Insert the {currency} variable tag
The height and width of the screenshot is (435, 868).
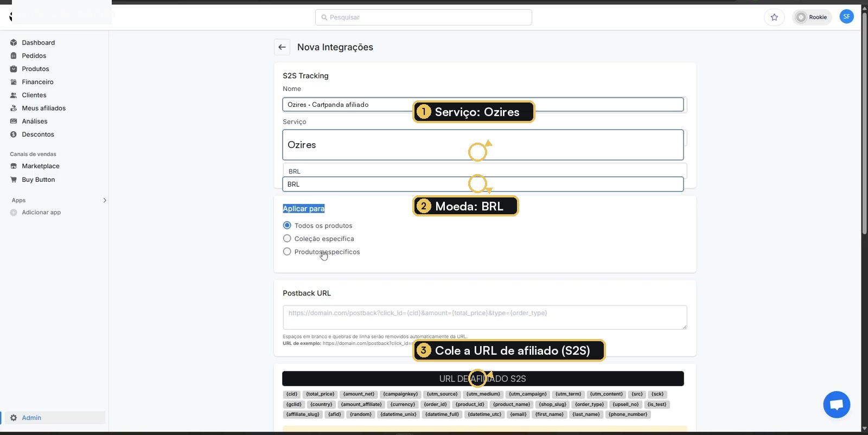(x=403, y=405)
